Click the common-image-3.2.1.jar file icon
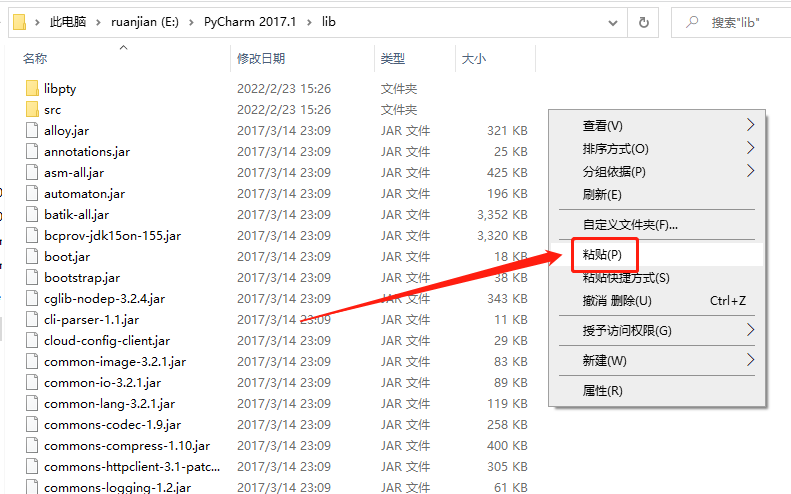 click(32, 362)
